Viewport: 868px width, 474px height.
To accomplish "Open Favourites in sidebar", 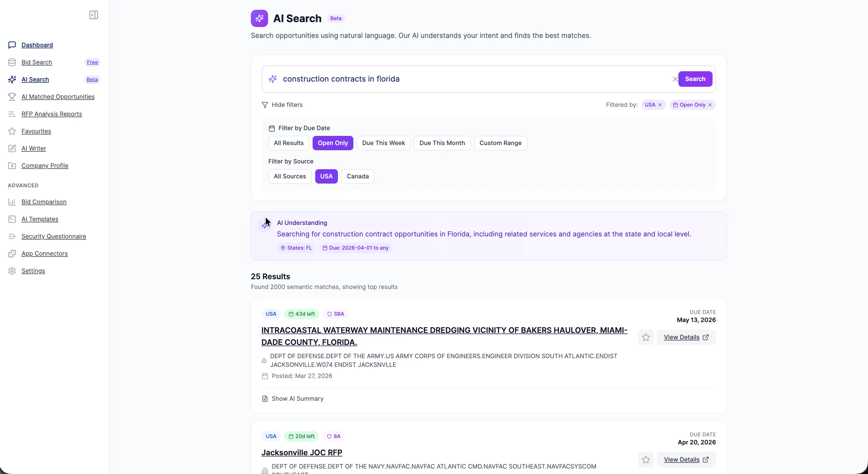I will [36, 131].
